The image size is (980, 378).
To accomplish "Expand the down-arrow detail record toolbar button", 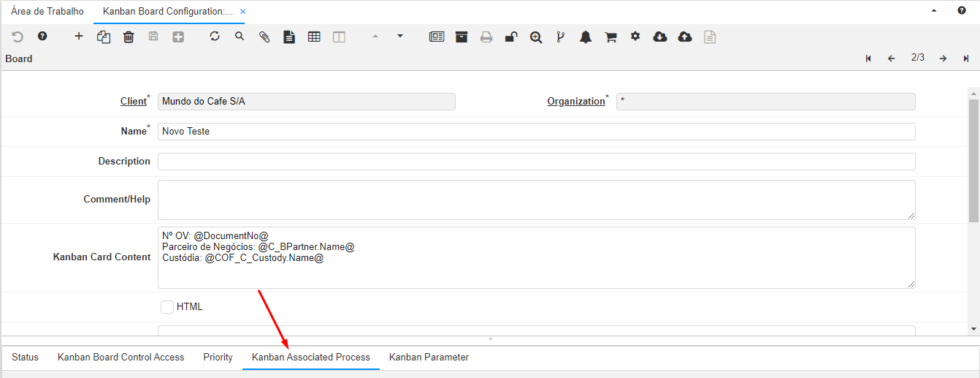I will tap(400, 36).
